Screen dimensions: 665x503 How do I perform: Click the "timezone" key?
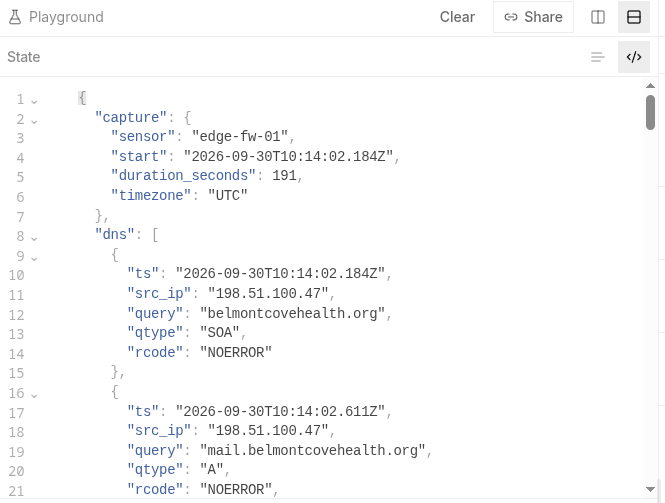151,196
